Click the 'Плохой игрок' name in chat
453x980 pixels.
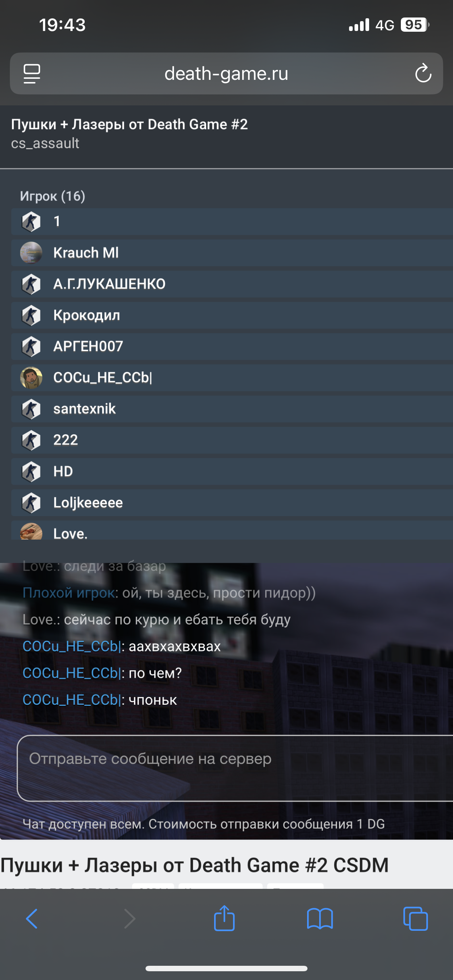click(69, 593)
